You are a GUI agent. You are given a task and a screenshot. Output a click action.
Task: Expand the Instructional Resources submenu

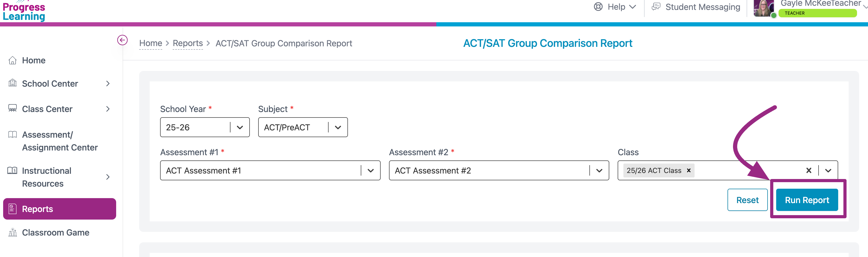click(x=108, y=177)
